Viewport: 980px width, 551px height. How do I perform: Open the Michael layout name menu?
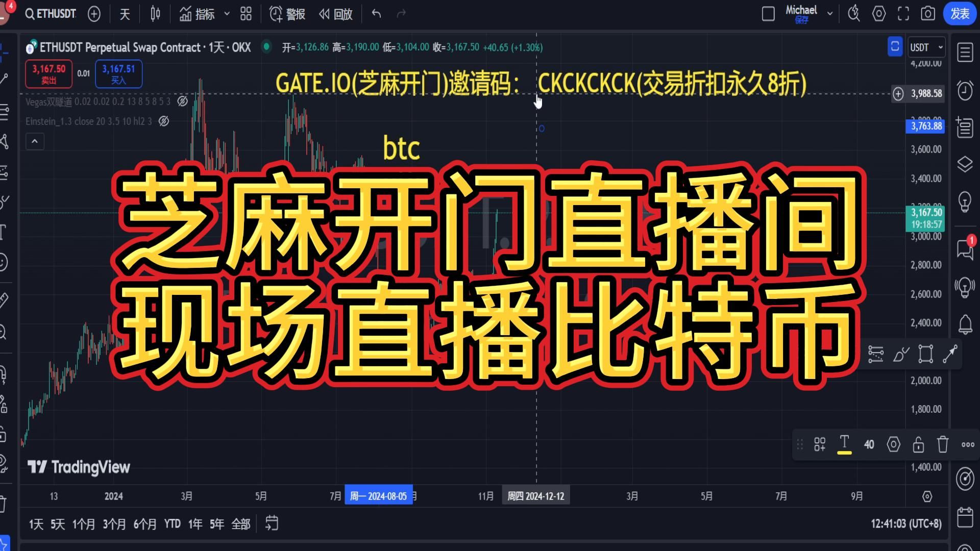click(x=801, y=14)
